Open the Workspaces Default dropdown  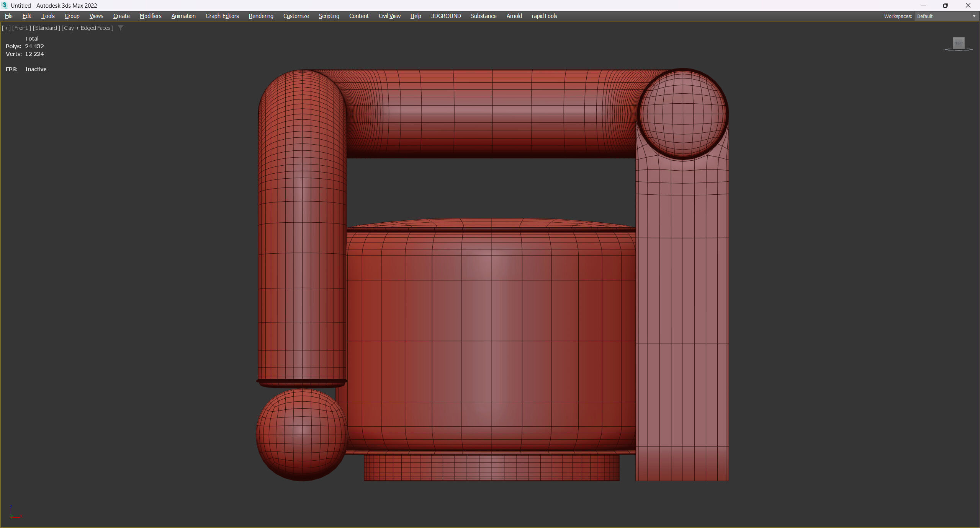coord(946,16)
